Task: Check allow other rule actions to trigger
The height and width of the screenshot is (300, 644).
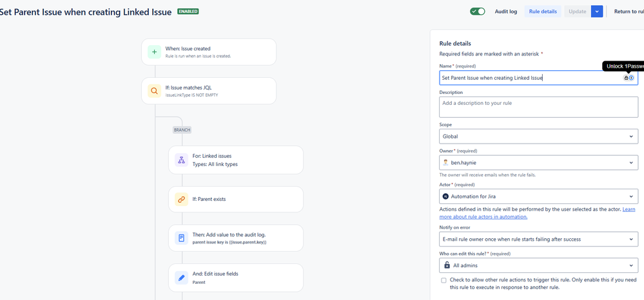Action: 444,280
